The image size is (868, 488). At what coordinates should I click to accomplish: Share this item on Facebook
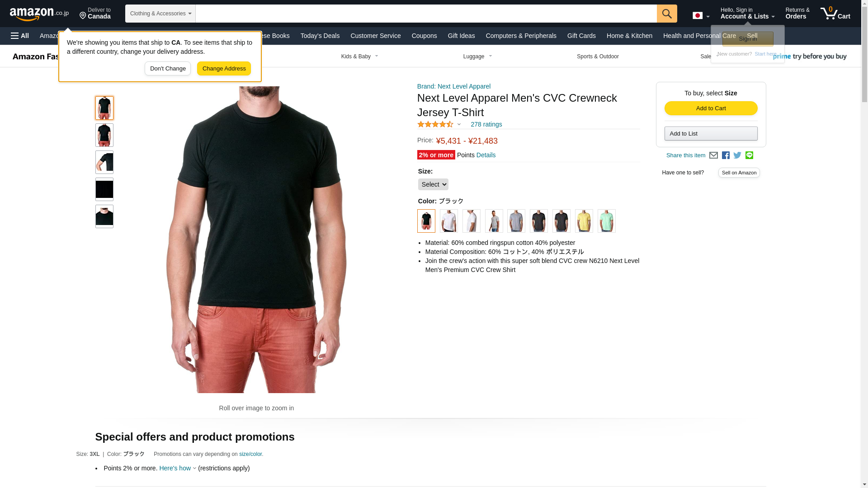pos(726,155)
